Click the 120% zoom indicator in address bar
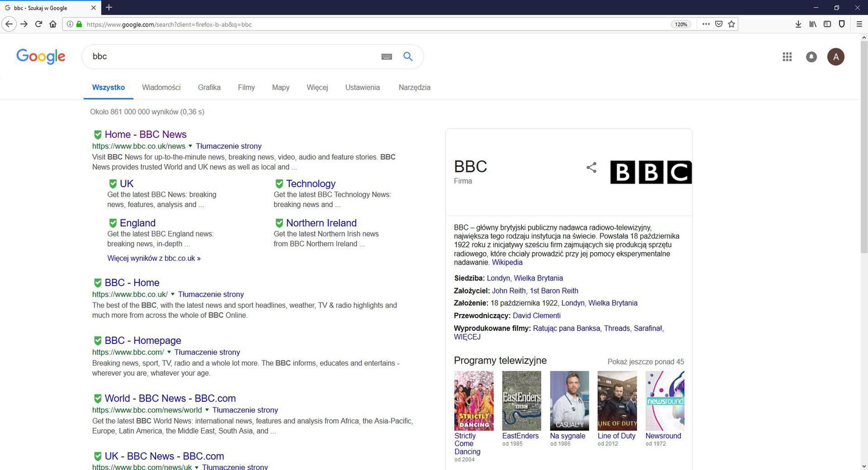Viewport: 868px width, 470px height. coord(681,24)
